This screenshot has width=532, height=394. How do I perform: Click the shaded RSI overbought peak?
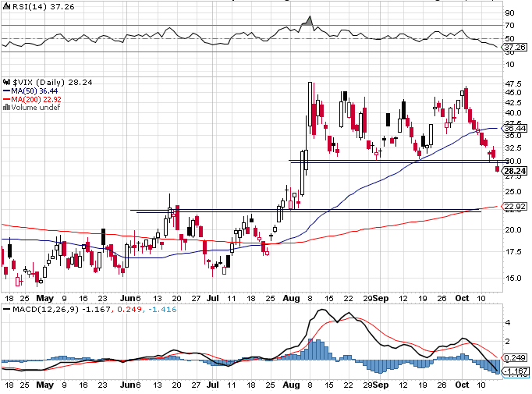click(308, 22)
